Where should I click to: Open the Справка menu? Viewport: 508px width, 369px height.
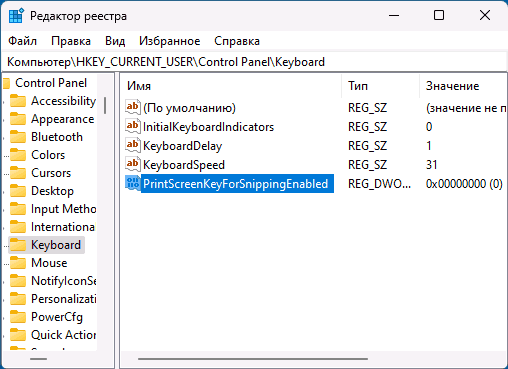tap(237, 41)
